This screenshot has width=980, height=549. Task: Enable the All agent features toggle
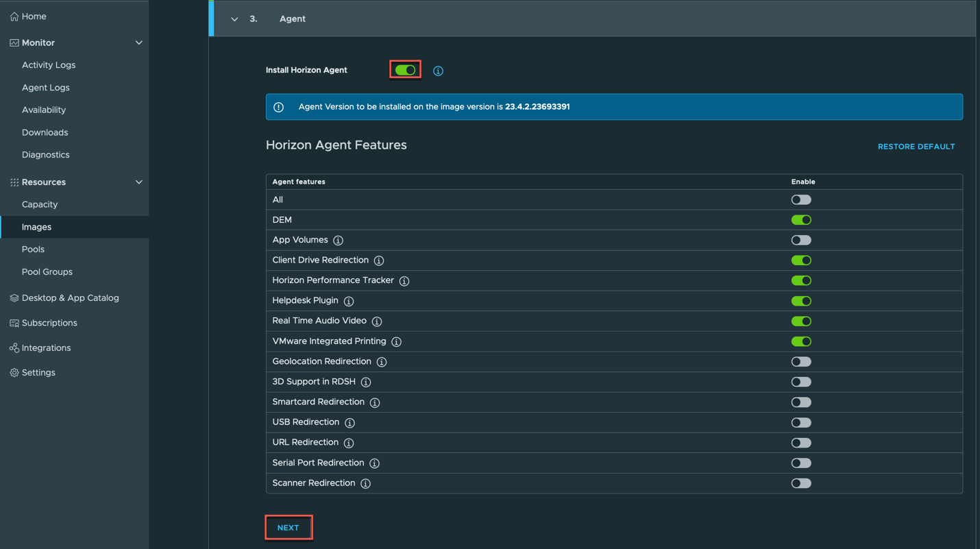click(x=801, y=200)
